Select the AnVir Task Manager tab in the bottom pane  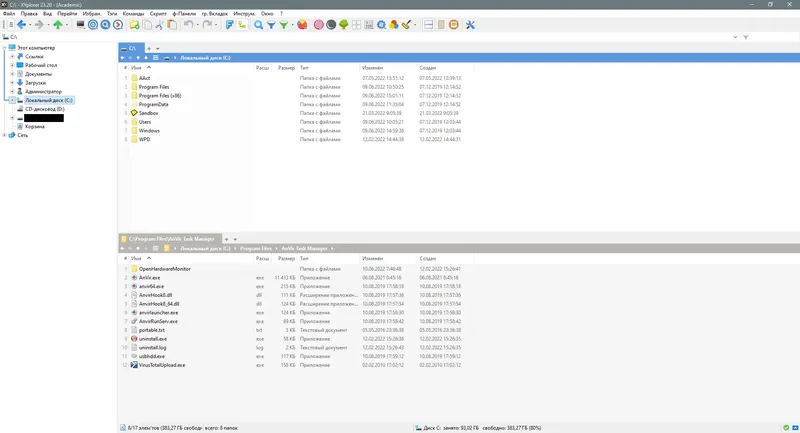170,239
